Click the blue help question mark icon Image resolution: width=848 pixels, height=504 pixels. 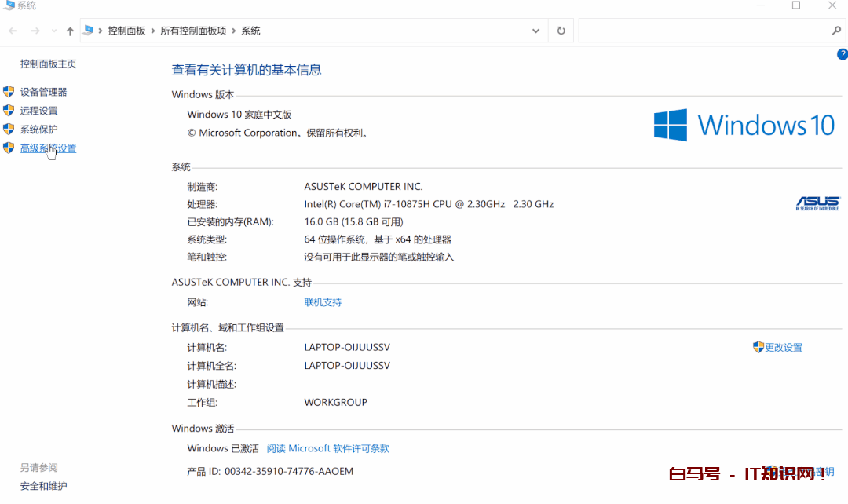coord(843,54)
